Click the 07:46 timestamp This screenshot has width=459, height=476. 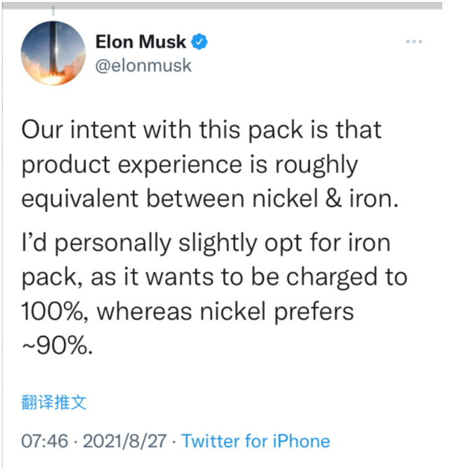point(43,441)
